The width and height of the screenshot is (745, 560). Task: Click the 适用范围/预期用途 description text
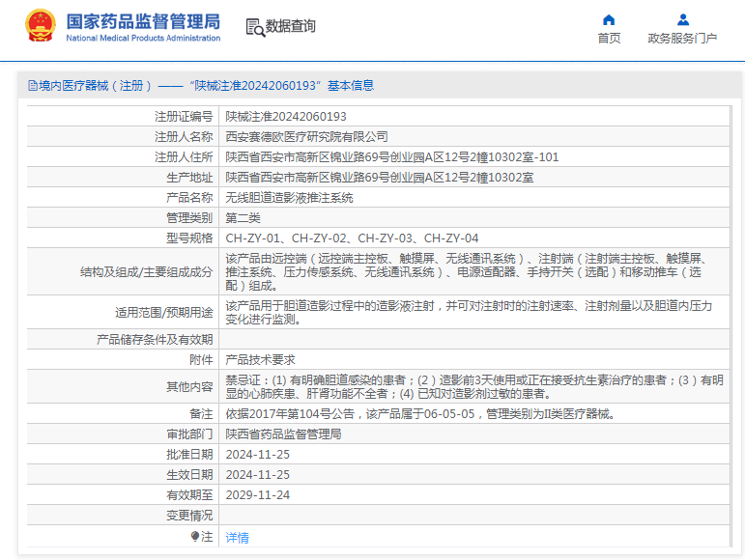point(469,312)
